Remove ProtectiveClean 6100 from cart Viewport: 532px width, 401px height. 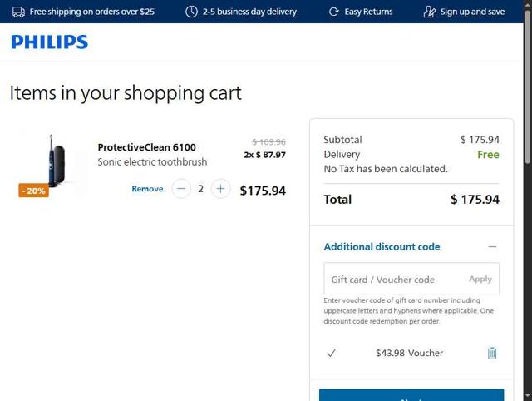pyautogui.click(x=147, y=189)
